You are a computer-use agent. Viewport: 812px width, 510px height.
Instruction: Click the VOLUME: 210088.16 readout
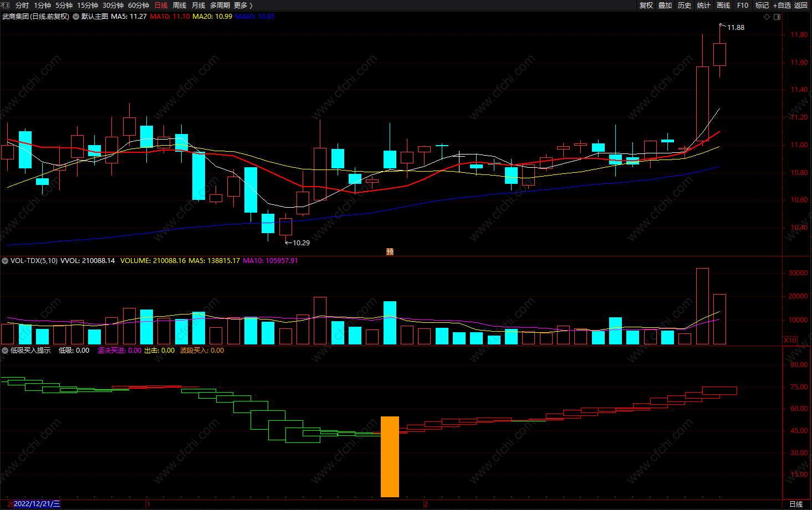[x=153, y=261]
